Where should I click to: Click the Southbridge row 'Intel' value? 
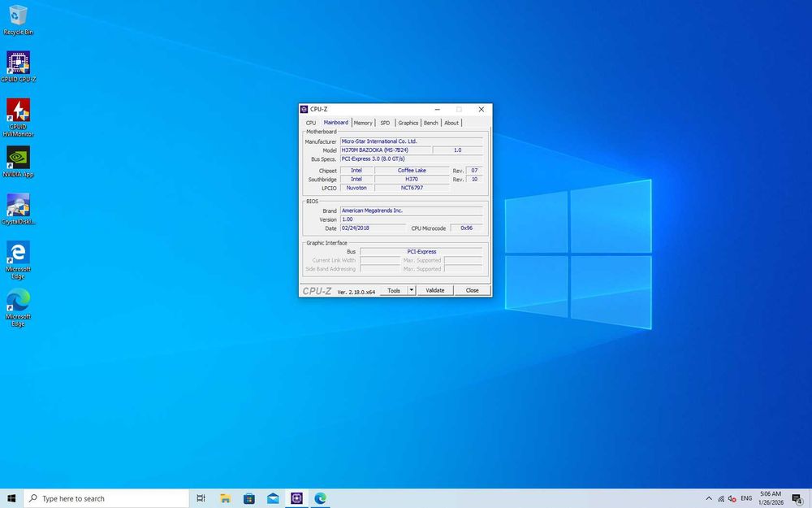pos(356,179)
